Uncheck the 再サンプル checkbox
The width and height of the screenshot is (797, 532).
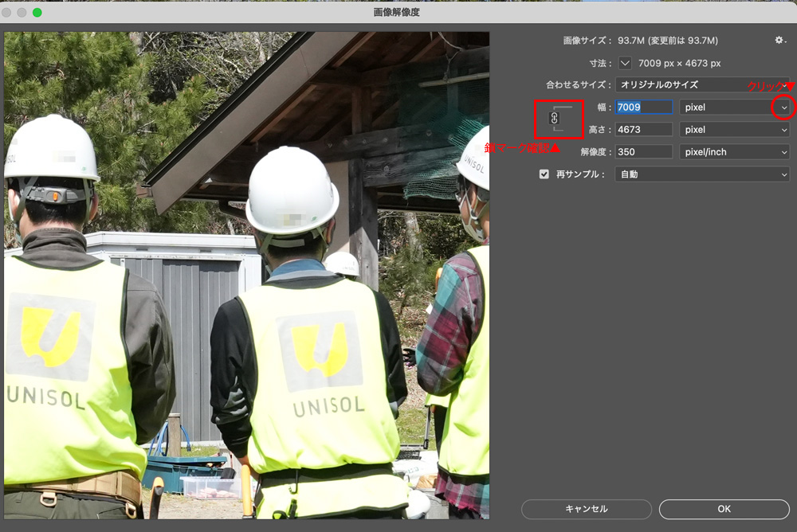point(544,174)
